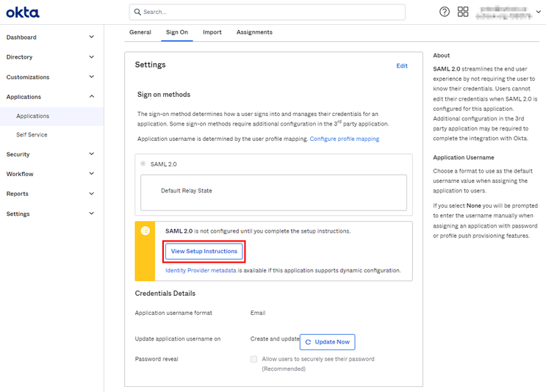Screen dimensions: 546x392
Task: Click the search magnifier icon
Action: click(137, 12)
